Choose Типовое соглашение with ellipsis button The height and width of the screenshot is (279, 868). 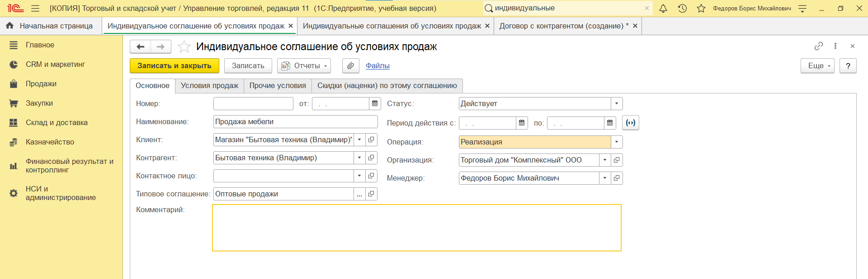pyautogui.click(x=359, y=194)
